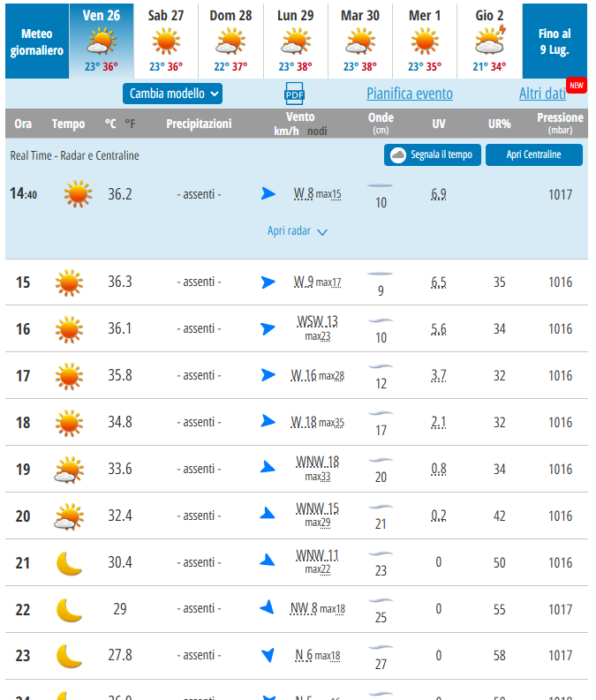Click the cloud icon in Segnala il tempo
596x700 pixels.
point(398,154)
